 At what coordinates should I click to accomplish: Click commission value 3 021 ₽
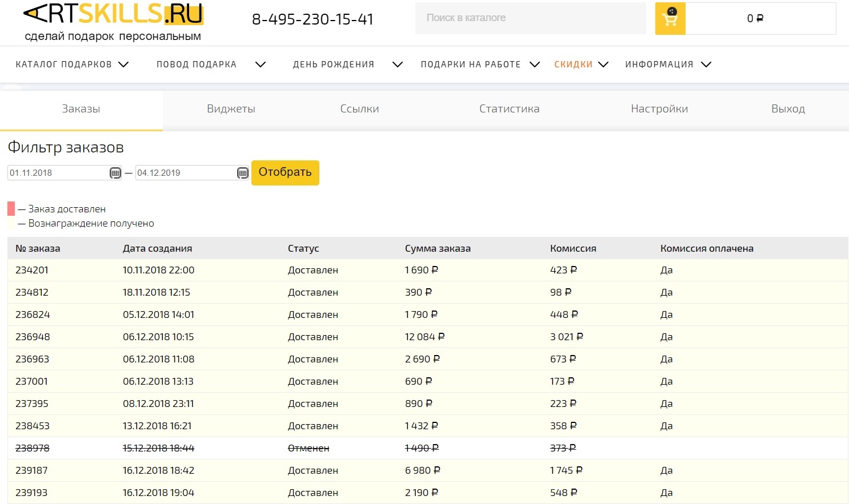click(567, 337)
